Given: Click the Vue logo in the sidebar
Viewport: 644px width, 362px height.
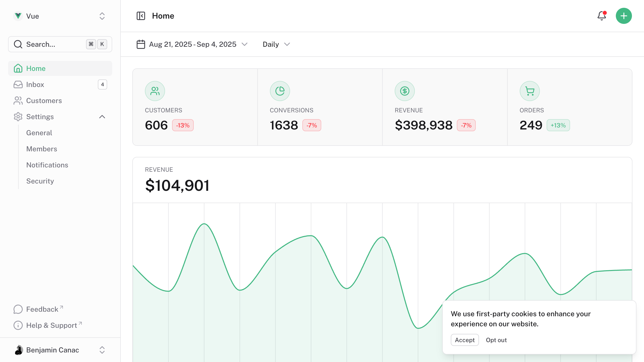Looking at the screenshot, I should [x=18, y=16].
